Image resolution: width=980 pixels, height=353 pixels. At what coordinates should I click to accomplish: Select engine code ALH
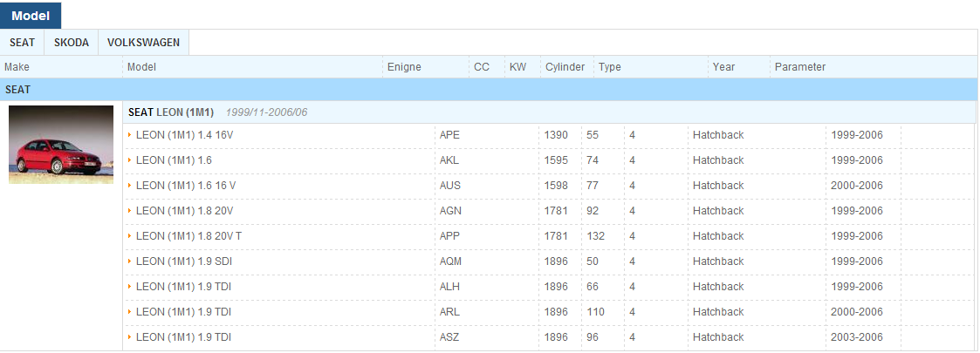pyautogui.click(x=450, y=286)
